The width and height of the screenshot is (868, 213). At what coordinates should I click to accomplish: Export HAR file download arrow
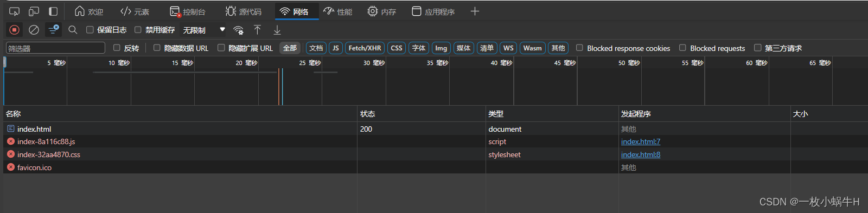tap(277, 30)
